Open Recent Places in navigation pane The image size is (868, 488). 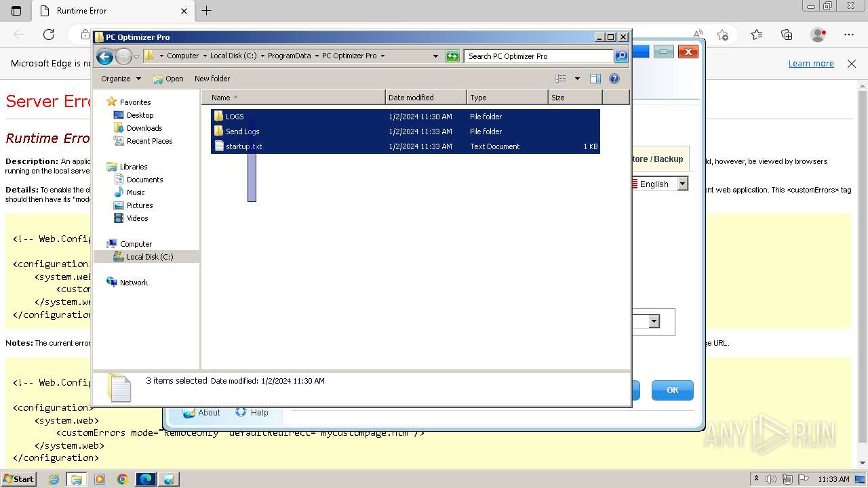149,141
